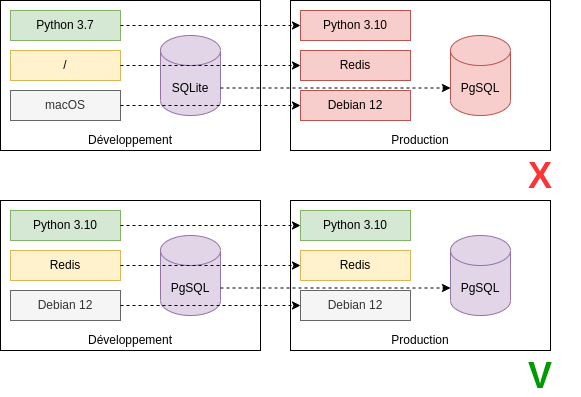Select the yellow Redis box in bottom Développement

tap(66, 265)
